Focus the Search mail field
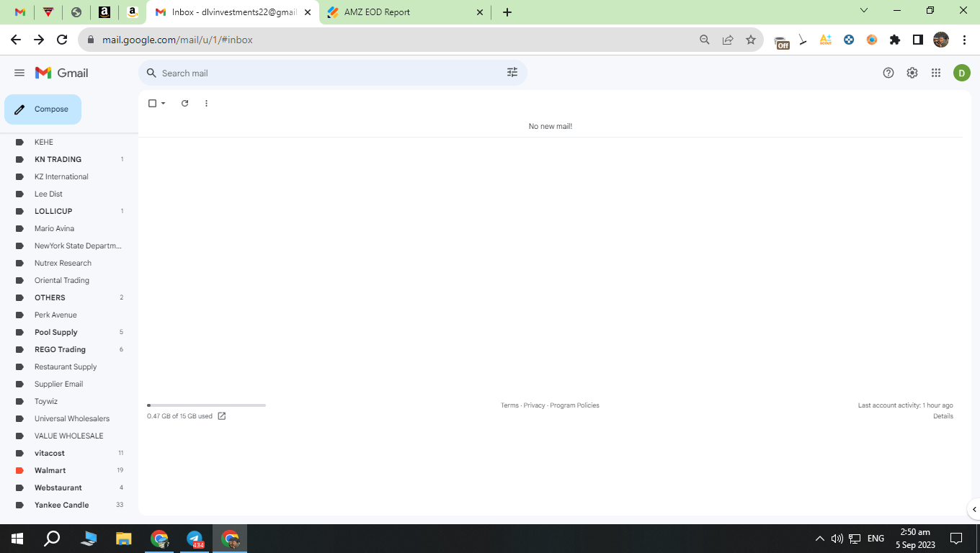Image resolution: width=980 pixels, height=553 pixels. 333,73
